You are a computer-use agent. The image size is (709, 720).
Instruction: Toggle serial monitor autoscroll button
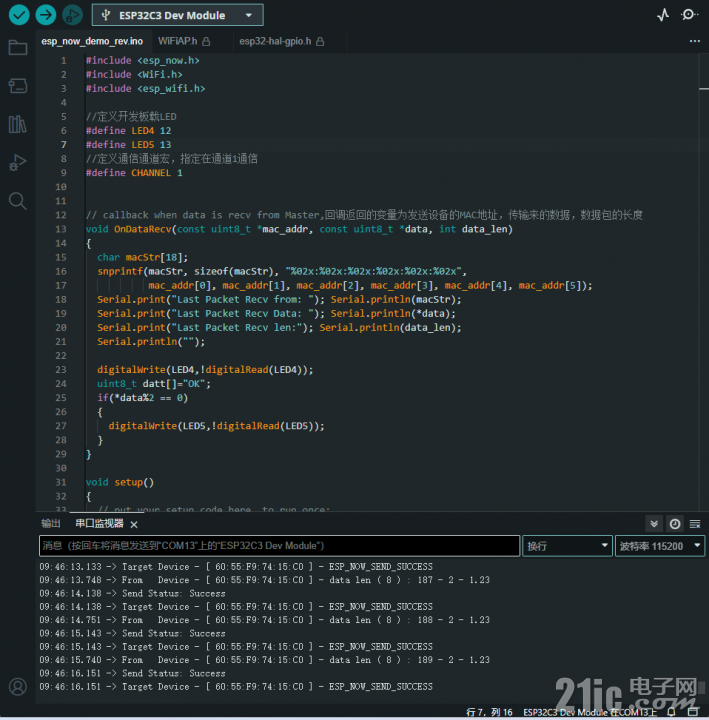[654, 524]
